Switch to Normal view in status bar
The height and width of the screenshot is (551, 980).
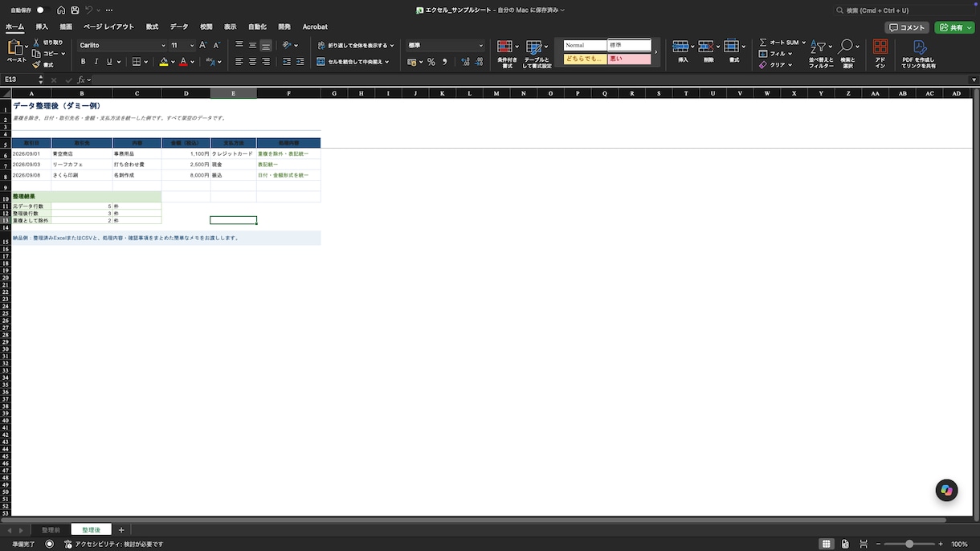point(826,544)
